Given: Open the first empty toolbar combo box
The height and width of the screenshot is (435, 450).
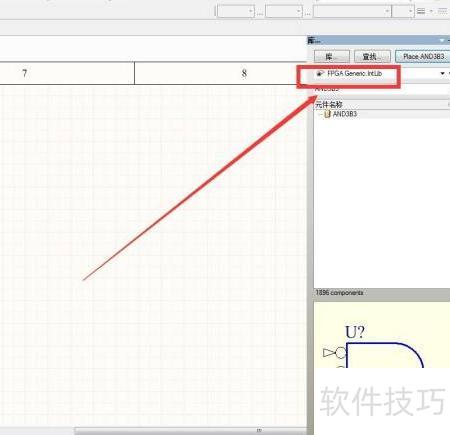Looking at the screenshot, I should point(236,12).
